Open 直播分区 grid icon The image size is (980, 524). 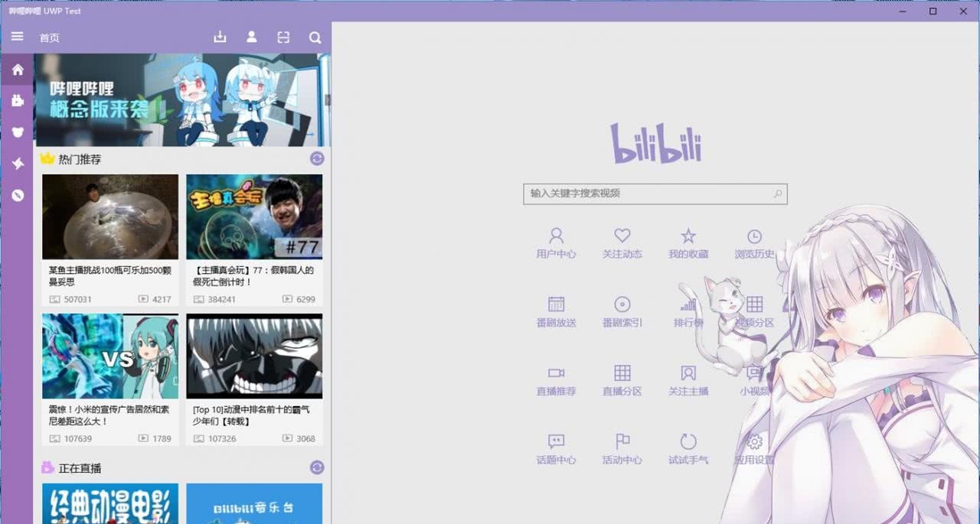tap(622, 380)
